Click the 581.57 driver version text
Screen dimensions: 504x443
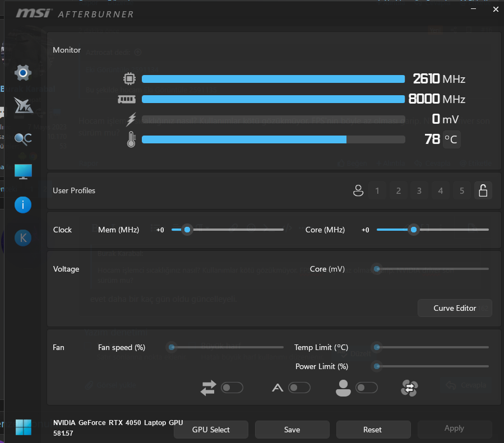[63, 433]
